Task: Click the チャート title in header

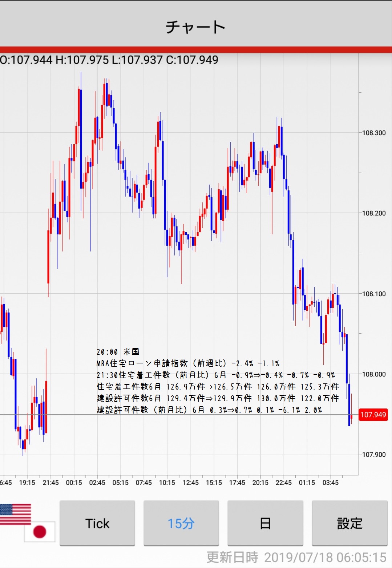Action: point(196,27)
